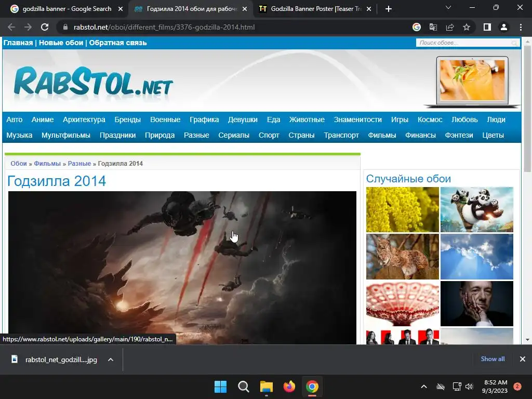Click the address bar URL
The image size is (532, 399).
coord(164,27)
